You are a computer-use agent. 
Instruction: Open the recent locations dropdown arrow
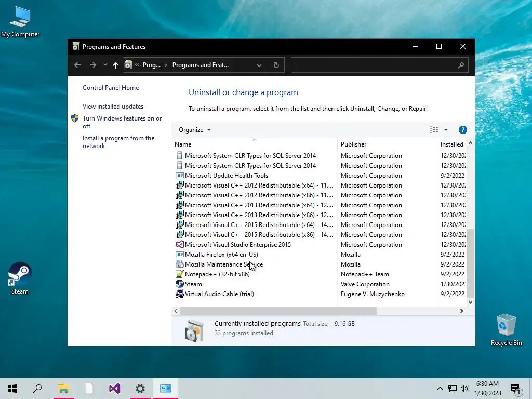(x=105, y=65)
